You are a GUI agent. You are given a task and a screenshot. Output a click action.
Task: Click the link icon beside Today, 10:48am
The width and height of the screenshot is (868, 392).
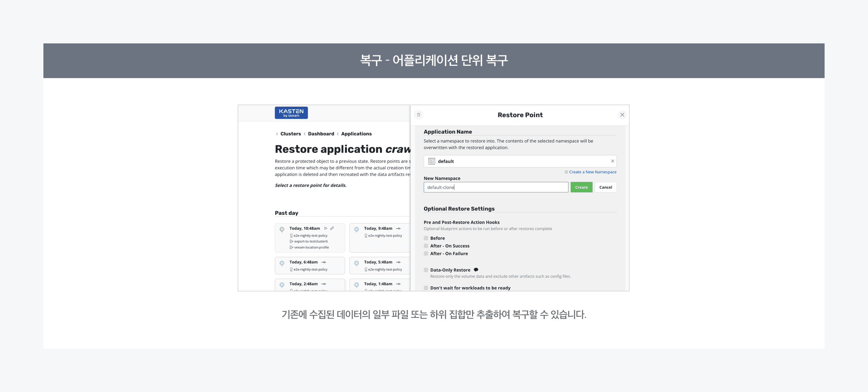pos(332,229)
